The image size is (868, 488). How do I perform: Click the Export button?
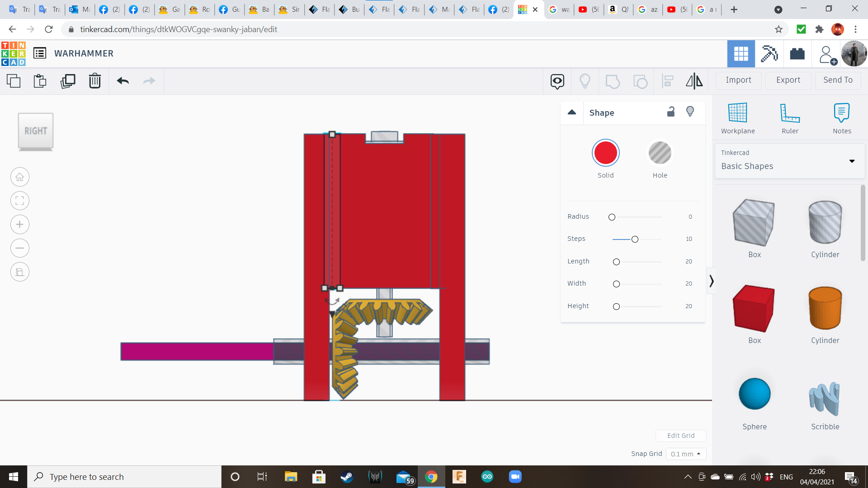pyautogui.click(x=788, y=80)
